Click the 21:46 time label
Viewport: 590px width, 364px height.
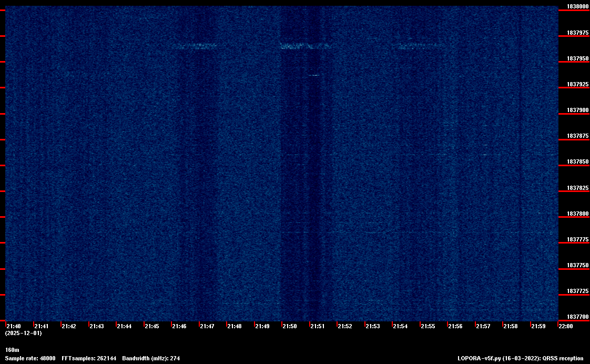pyautogui.click(x=179, y=326)
